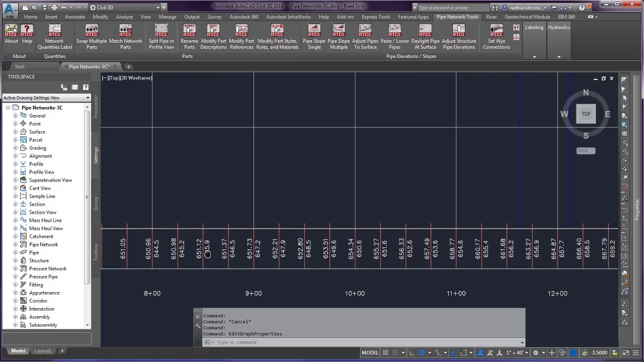Toggle polar tracking in status bar
Viewport: 644px width, 362px height.
[x=422, y=352]
